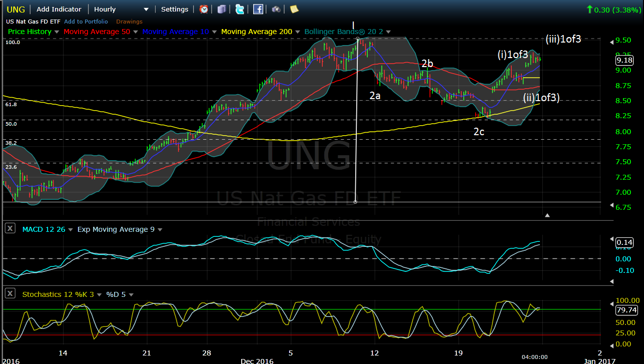Expand Moving Average 50 options
Image resolution: width=644 pixels, height=364 pixels.
click(135, 32)
